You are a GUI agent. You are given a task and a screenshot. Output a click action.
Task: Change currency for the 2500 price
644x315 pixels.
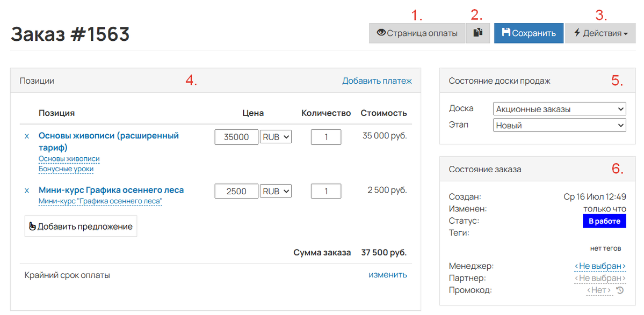[x=276, y=191]
